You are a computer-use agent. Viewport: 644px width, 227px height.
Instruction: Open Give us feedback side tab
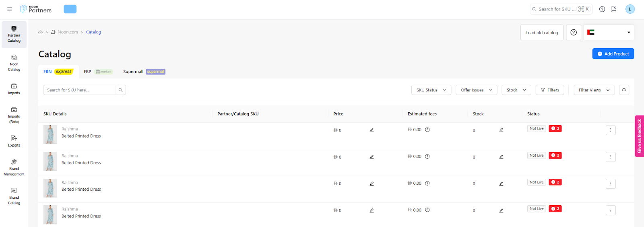[x=640, y=136]
